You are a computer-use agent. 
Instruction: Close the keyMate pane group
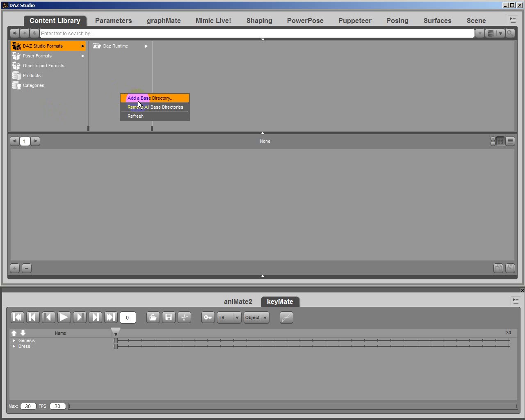(522, 290)
